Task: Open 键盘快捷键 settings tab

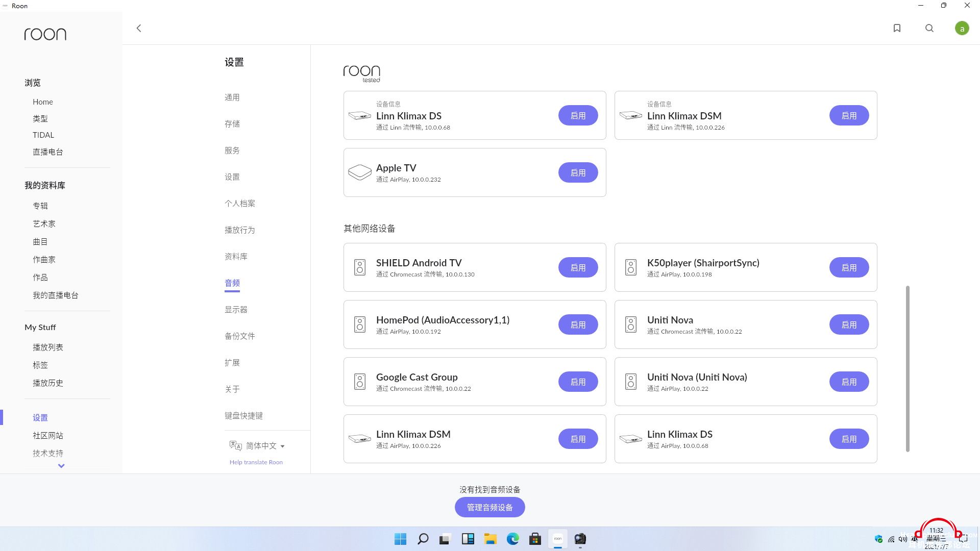Action: point(243,416)
